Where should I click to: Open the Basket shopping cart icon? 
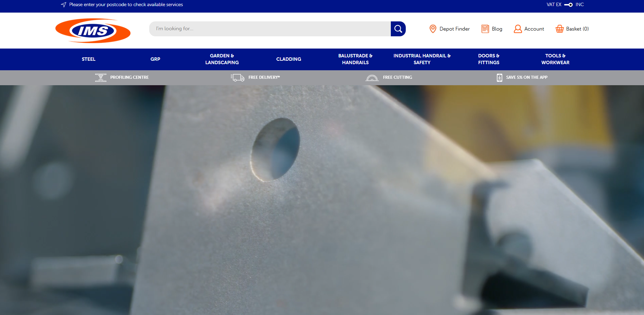click(x=559, y=29)
